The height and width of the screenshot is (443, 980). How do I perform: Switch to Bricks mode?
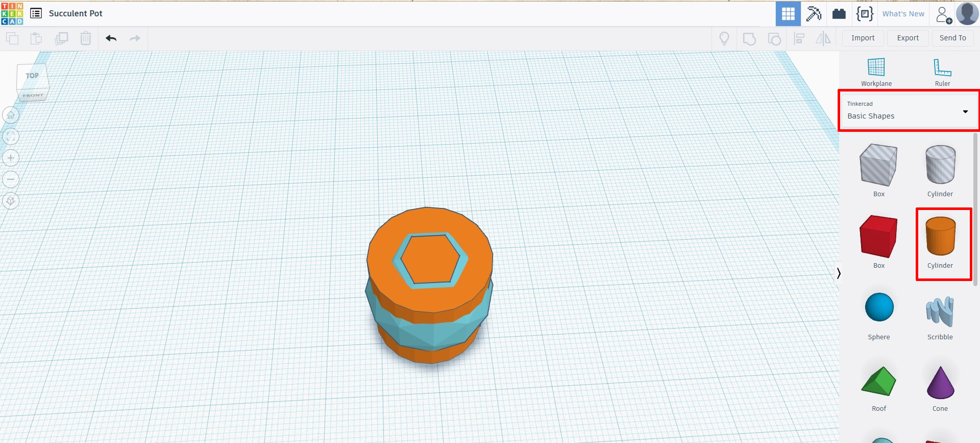pyautogui.click(x=839, y=14)
